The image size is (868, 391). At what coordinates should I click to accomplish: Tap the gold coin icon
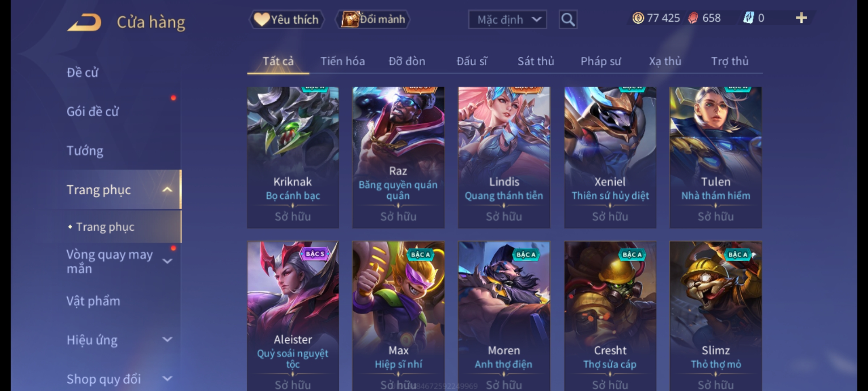coord(638,18)
